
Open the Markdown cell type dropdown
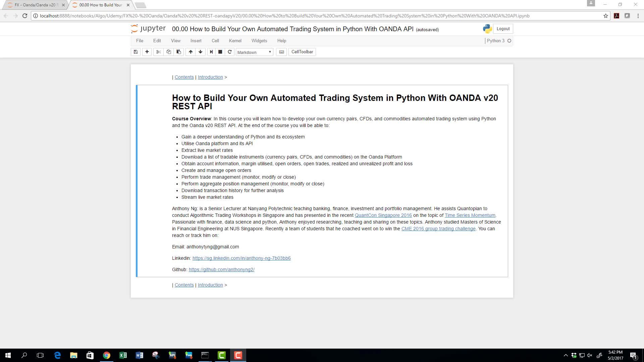[254, 52]
